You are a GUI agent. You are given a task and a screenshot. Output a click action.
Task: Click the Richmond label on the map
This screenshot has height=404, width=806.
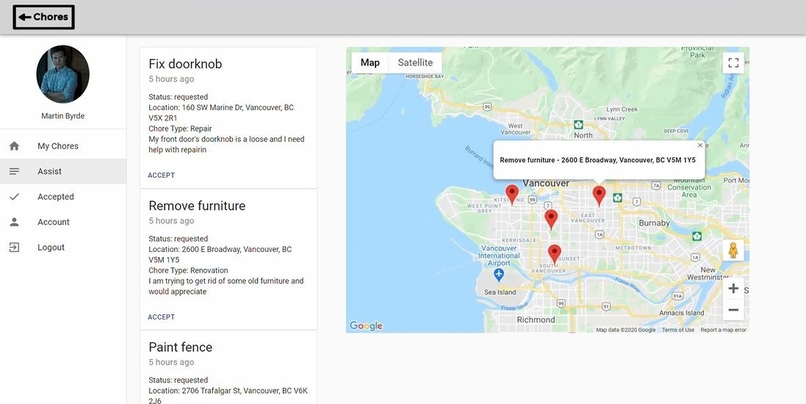536,320
